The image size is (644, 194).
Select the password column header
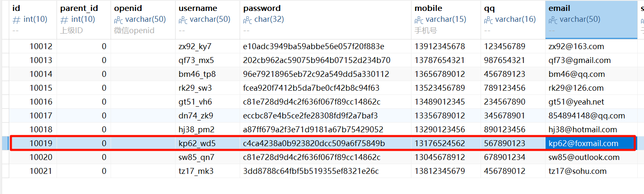pyautogui.click(x=262, y=8)
